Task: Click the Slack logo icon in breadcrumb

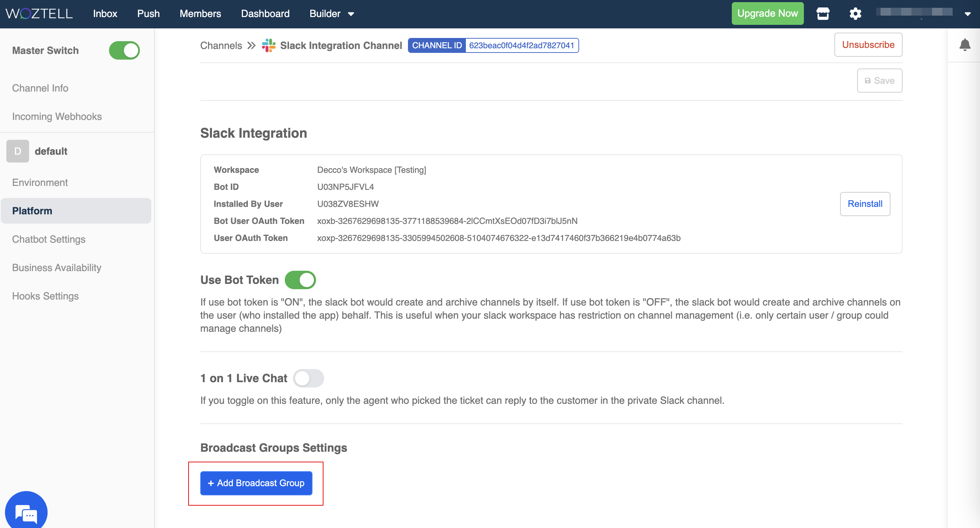Action: click(x=268, y=45)
